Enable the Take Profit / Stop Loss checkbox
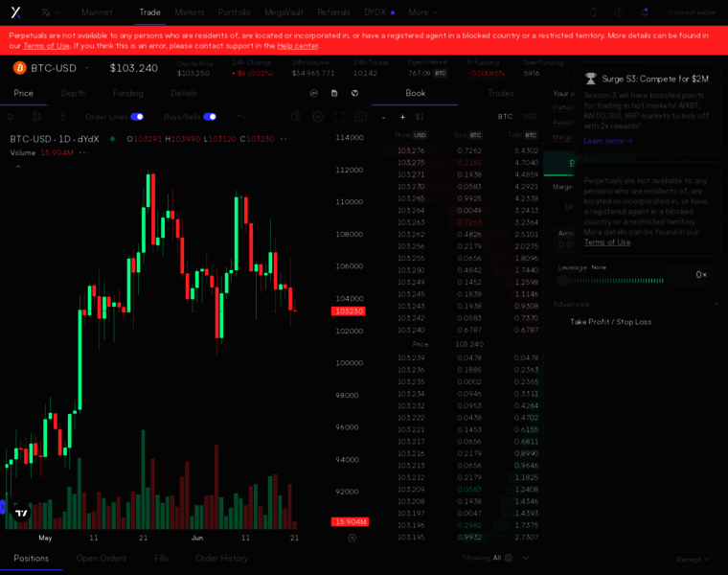Viewport: 728px width, 575px height. tap(560, 322)
